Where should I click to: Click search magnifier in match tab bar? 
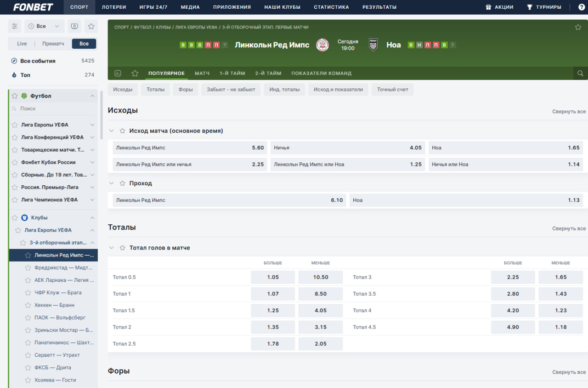pyautogui.click(x=580, y=73)
